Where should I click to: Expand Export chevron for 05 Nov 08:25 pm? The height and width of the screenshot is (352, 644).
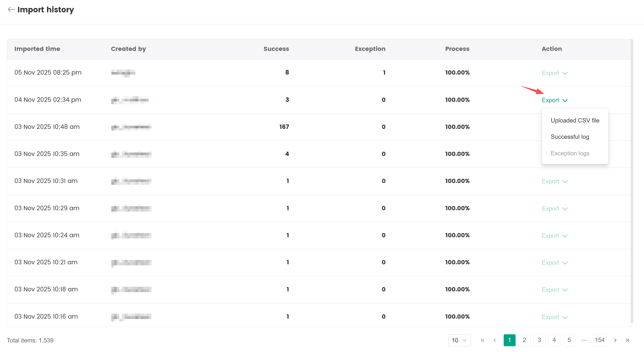565,73
